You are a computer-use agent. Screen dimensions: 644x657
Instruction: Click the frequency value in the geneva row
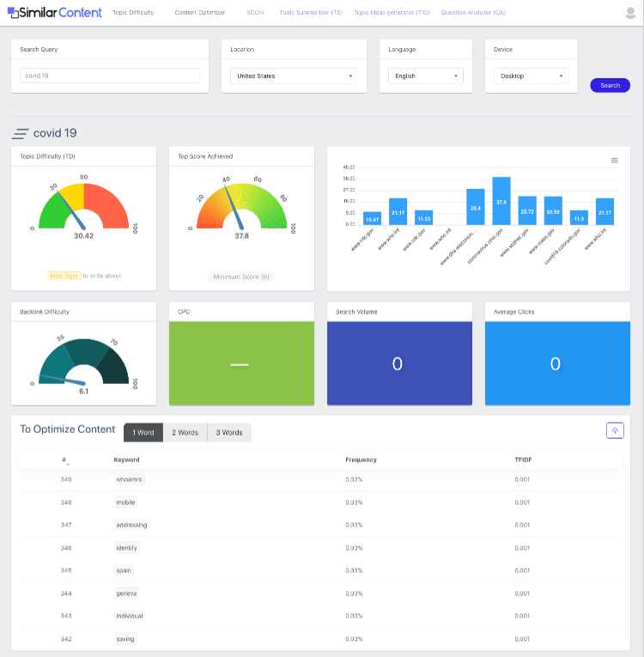(x=354, y=593)
